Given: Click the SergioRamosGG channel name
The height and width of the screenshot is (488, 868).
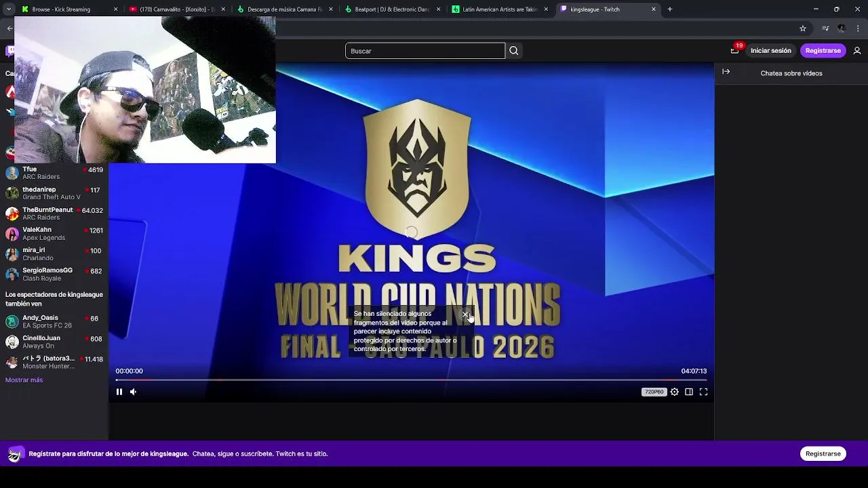Looking at the screenshot, I should click(x=47, y=270).
